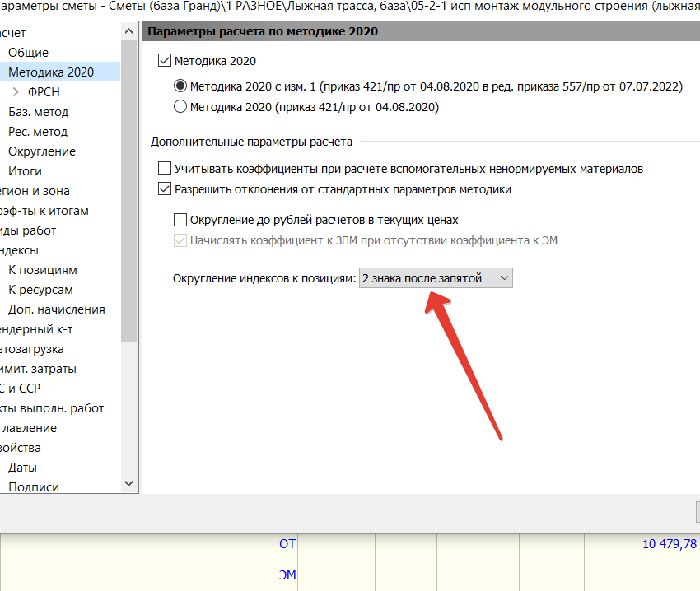Viewport: 700px width, 591px height.
Task: Open Итоги section in sidebar
Action: 25,171
